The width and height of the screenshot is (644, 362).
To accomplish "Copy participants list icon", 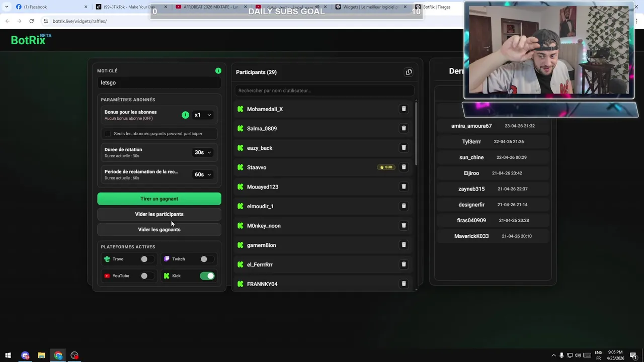I will click(409, 72).
